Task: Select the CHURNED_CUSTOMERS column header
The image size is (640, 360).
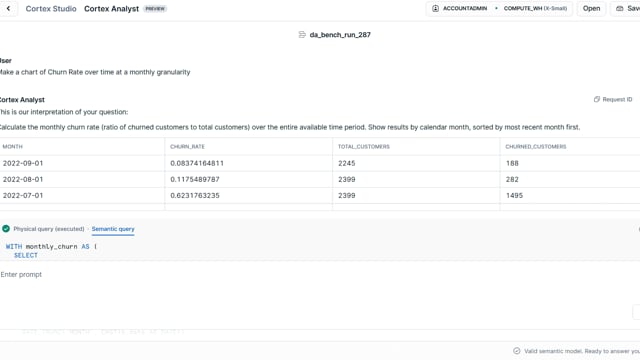Action: pyautogui.click(x=536, y=147)
